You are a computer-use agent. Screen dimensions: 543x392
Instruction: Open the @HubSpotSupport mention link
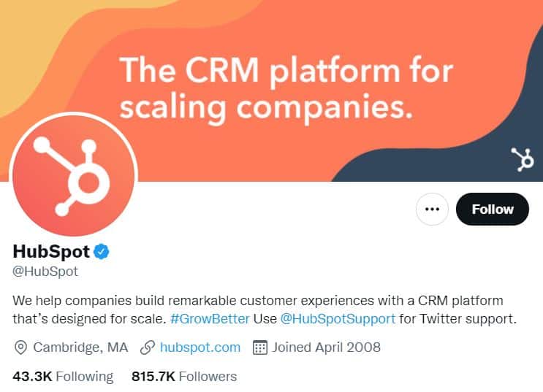(x=338, y=318)
